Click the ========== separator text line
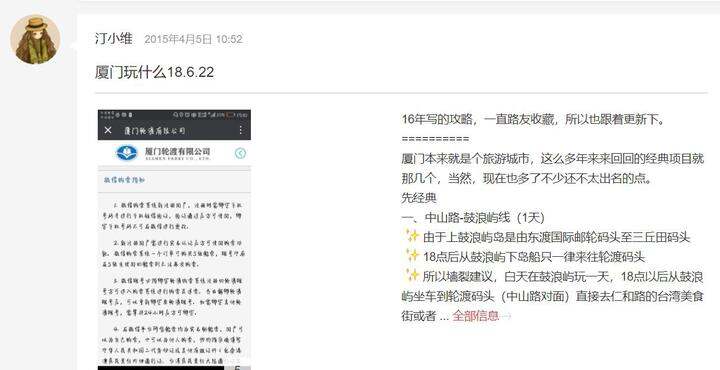 pos(435,139)
